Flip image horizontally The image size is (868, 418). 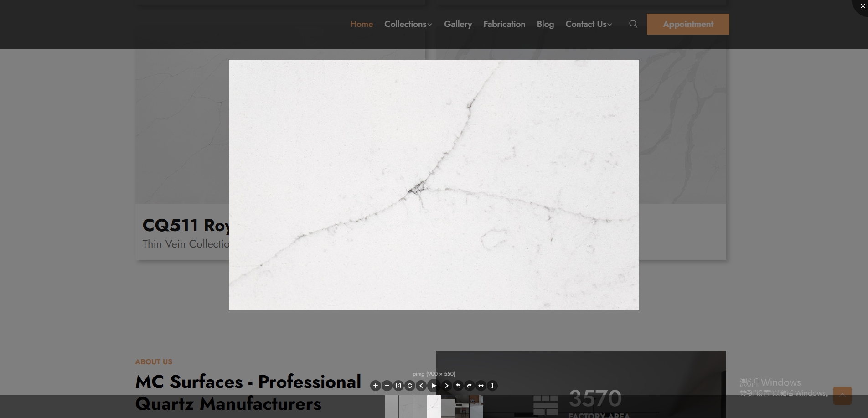point(481,386)
